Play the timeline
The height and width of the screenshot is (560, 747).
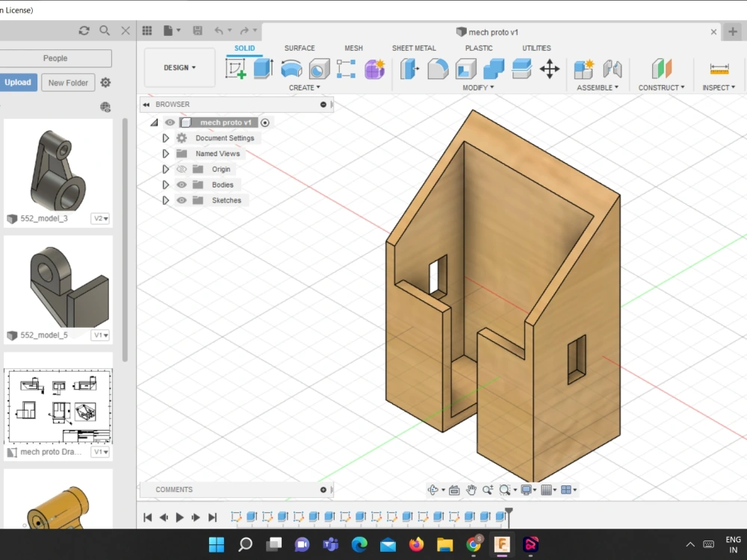[179, 517]
